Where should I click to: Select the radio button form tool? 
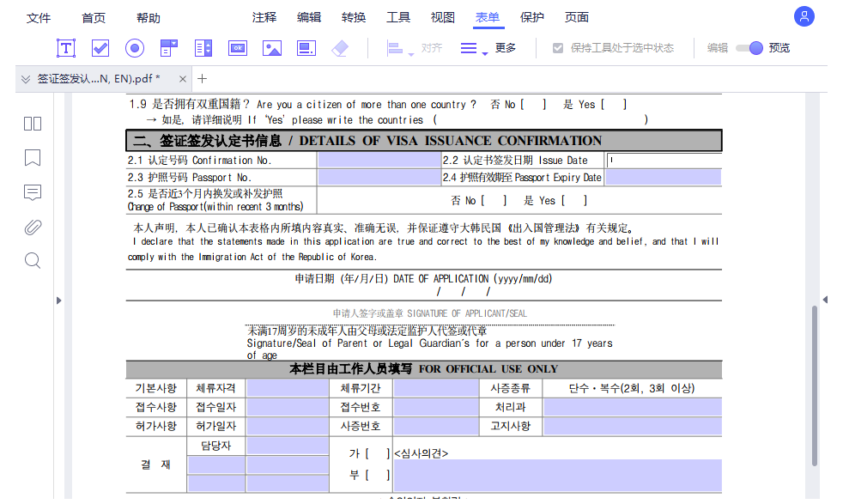pos(135,48)
